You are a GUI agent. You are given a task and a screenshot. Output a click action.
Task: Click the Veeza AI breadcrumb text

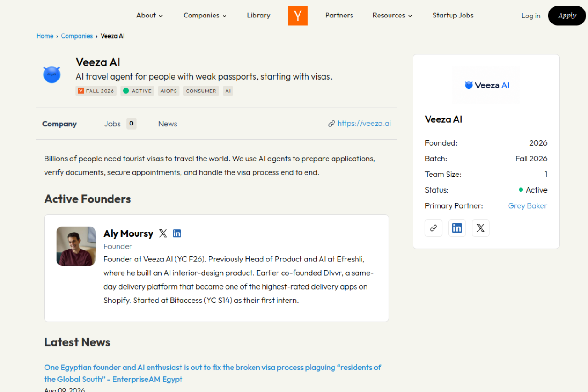(113, 36)
